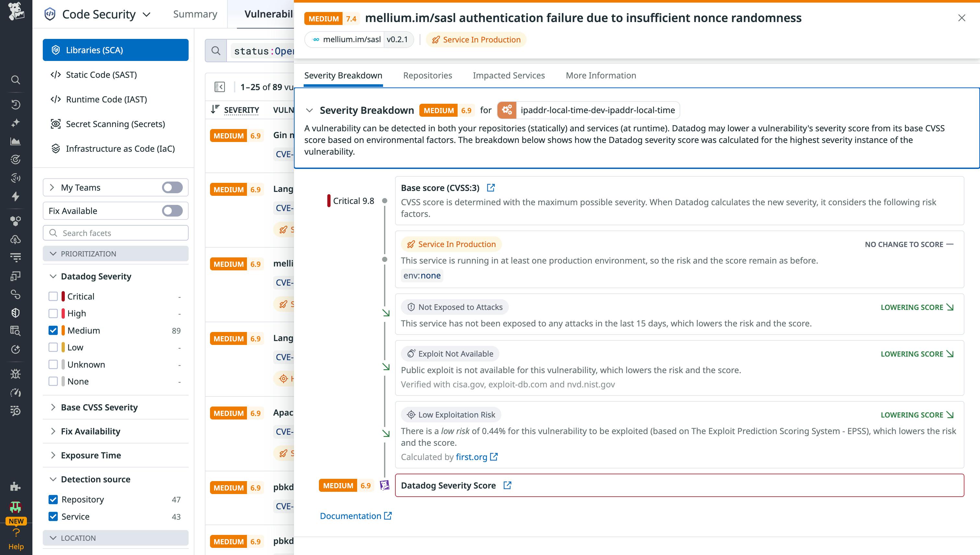Click the first.org external link
The height and width of the screenshot is (555, 980).
tap(471, 457)
